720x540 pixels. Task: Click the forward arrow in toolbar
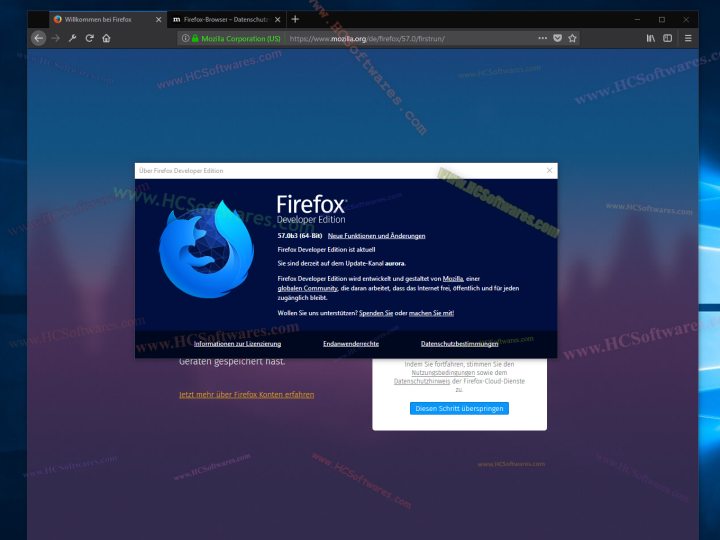click(56, 38)
